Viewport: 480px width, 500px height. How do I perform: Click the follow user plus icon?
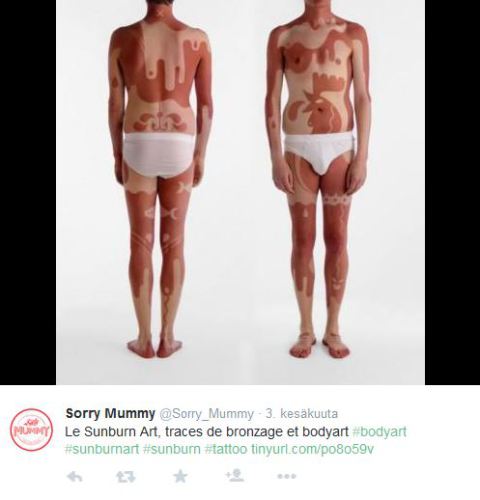tap(235, 476)
